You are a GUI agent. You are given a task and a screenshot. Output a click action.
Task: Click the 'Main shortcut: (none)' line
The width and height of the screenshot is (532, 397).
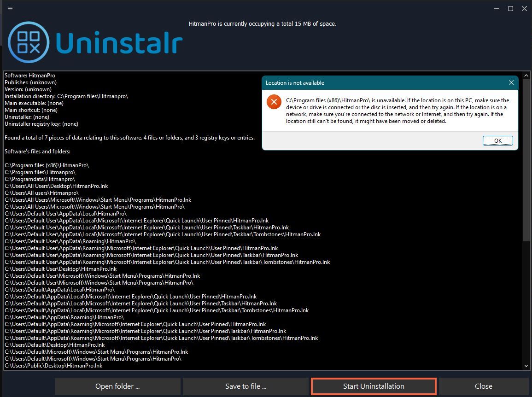[31, 110]
